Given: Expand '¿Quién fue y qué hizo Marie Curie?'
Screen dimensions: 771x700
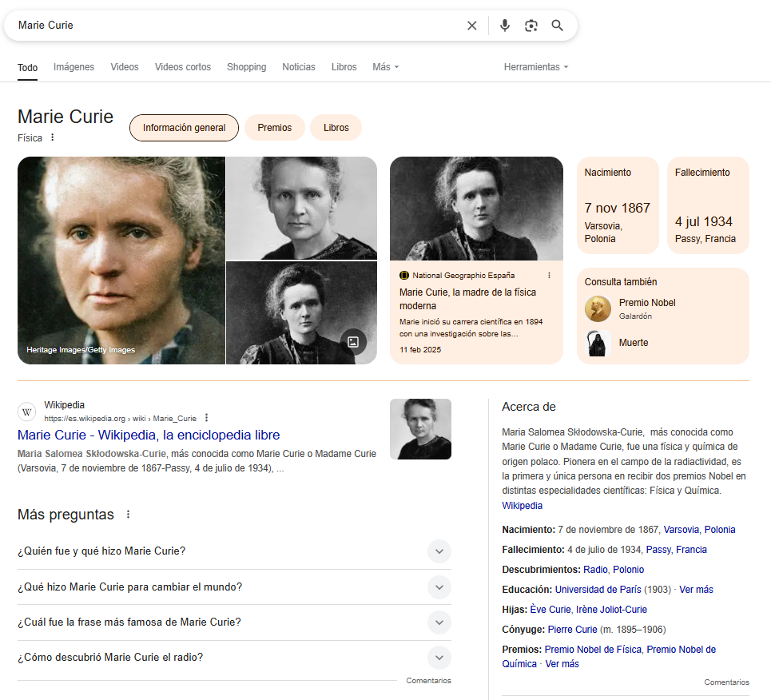Looking at the screenshot, I should coord(439,551).
